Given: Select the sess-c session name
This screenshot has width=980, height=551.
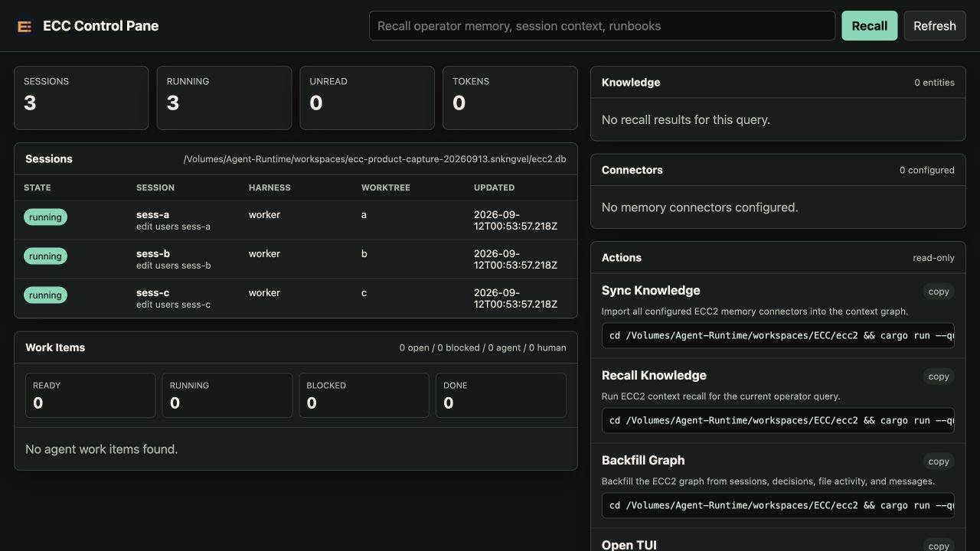Looking at the screenshot, I should coord(152,292).
